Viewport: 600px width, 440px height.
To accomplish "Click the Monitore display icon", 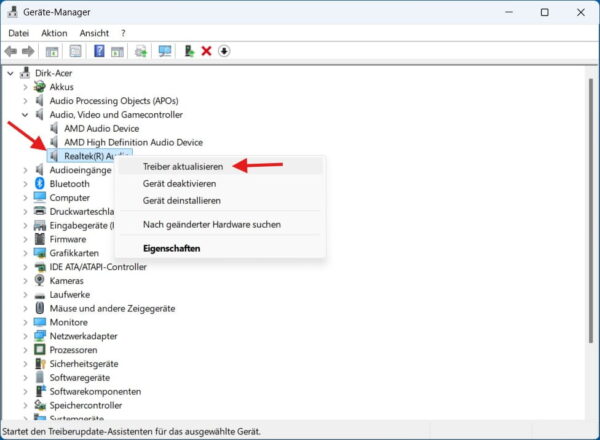I will [39, 322].
